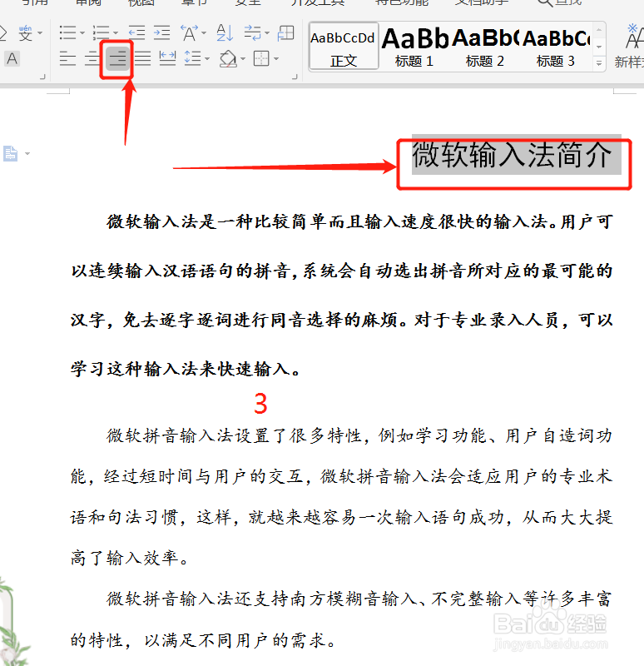Open the Chinese layout dropdown arrow

pyautogui.click(x=204, y=32)
